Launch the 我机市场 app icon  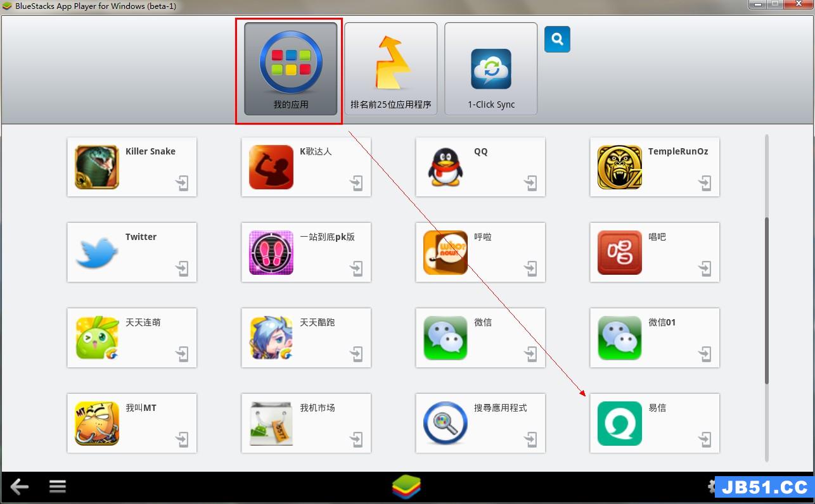pyautogui.click(x=271, y=424)
